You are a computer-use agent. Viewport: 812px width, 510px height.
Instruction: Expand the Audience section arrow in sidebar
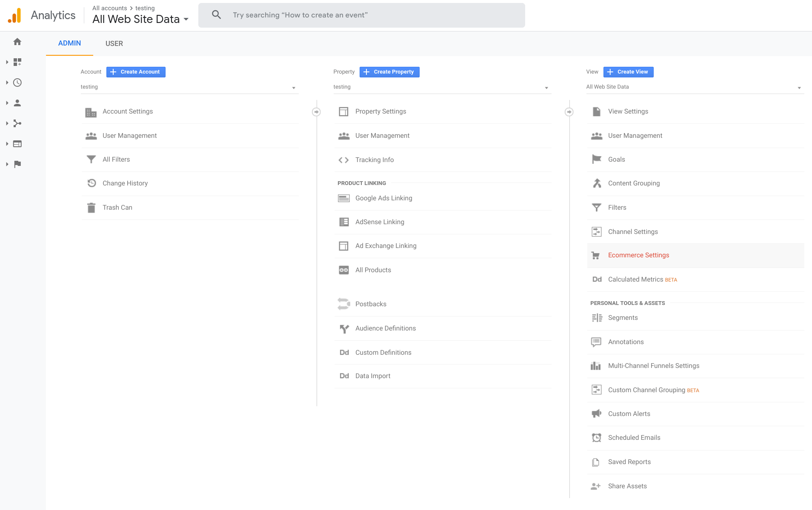coord(7,103)
